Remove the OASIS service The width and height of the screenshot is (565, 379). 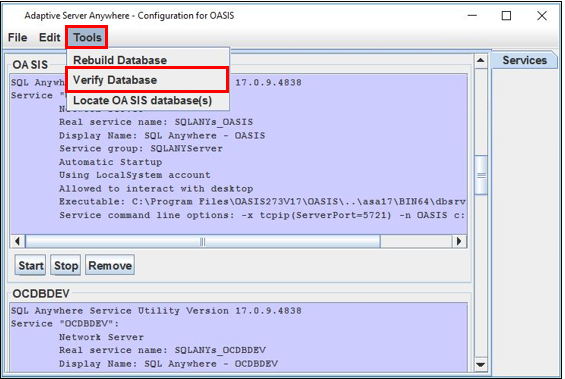(110, 266)
